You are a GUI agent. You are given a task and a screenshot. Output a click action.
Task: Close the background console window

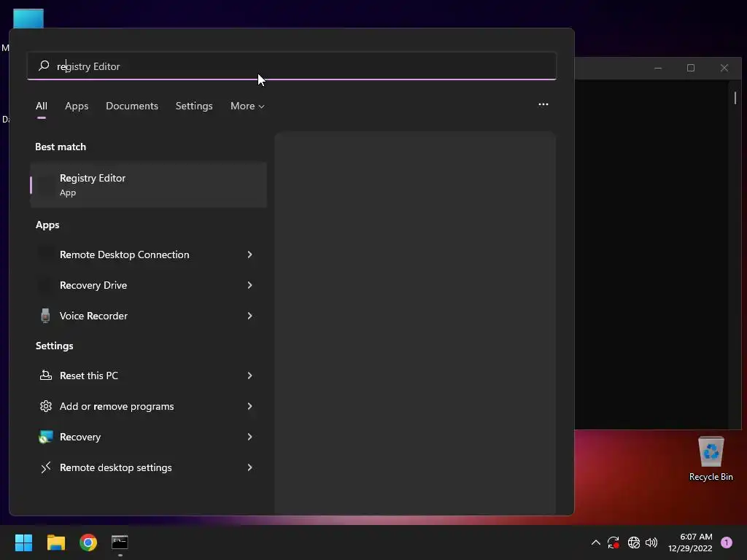[x=724, y=68]
